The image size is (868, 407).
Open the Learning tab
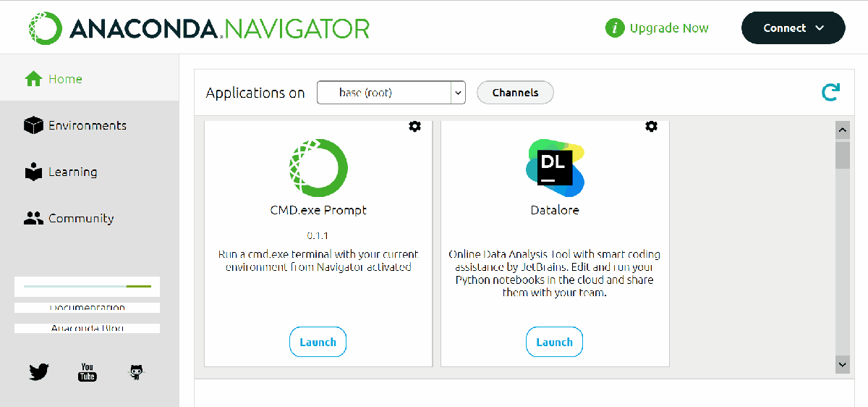pos(72,172)
